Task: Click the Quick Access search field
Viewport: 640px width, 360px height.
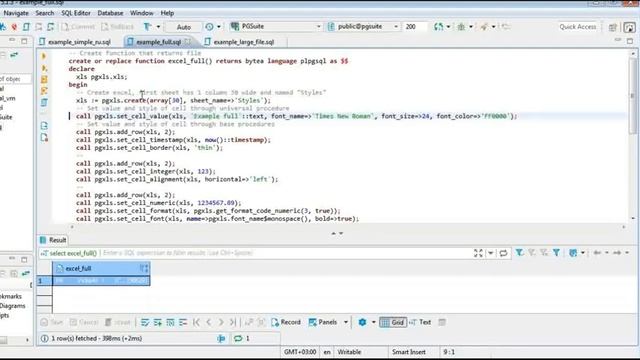Action: [x=578, y=27]
